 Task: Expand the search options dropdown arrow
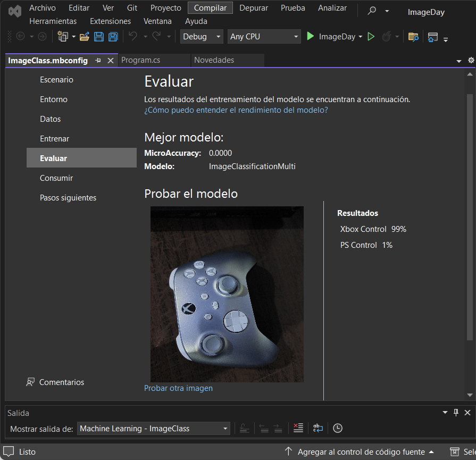click(387, 11)
